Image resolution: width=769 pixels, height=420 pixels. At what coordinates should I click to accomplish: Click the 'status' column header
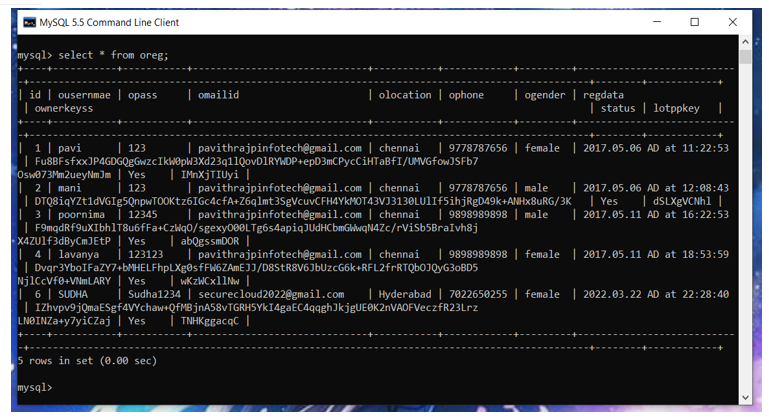(617, 108)
